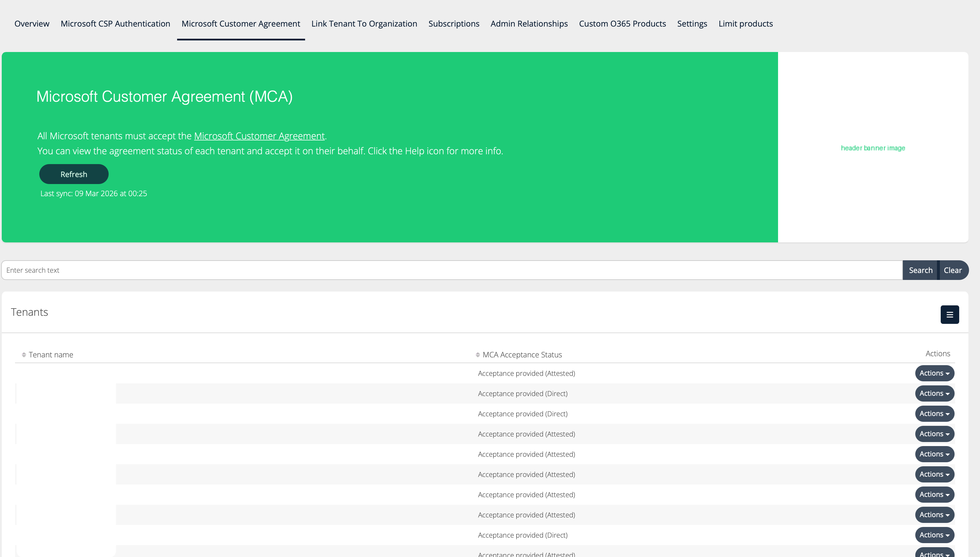Open the Actions dropdown in the first tenant row
Image resolution: width=980 pixels, height=557 pixels.
point(934,373)
